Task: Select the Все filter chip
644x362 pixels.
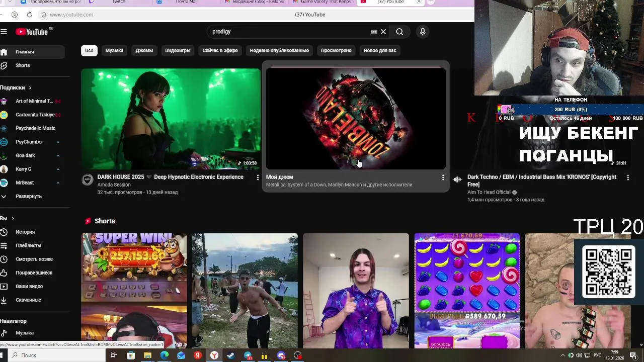Action: point(89,50)
